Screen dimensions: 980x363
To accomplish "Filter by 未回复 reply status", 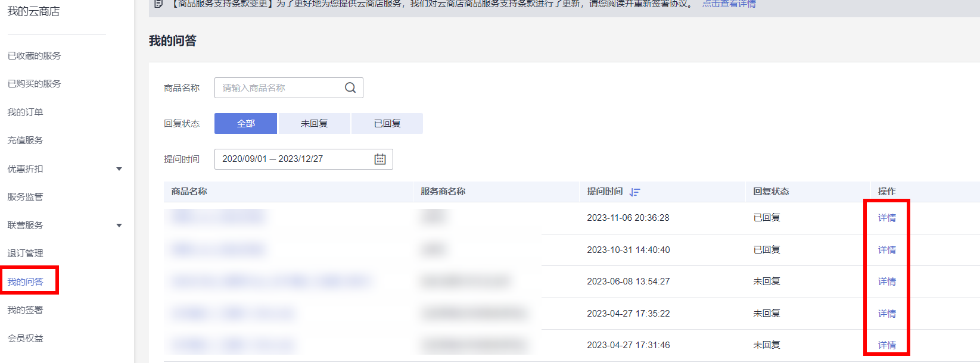I will (x=314, y=124).
